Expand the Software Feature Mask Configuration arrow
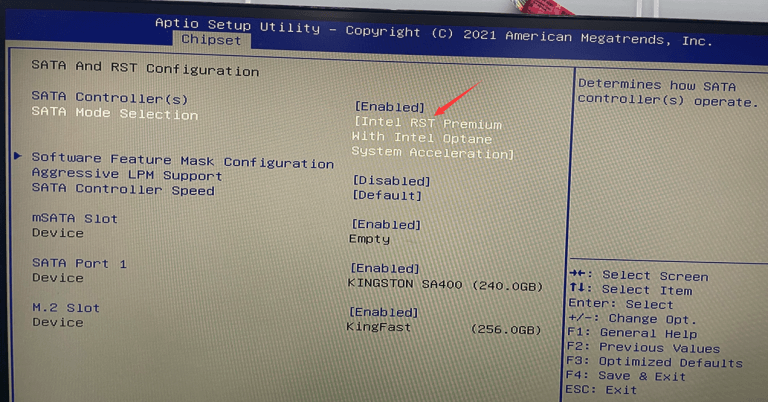The image size is (768, 402). click(x=18, y=156)
